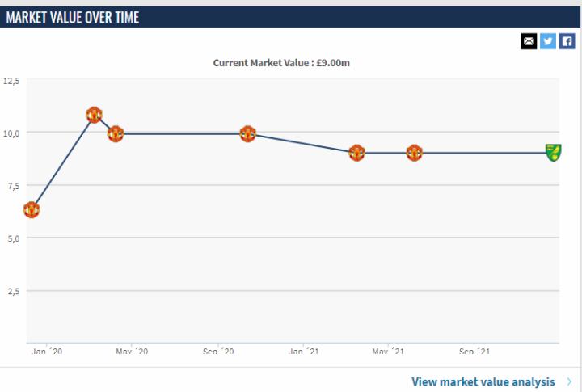Click the crest marker above May '21

click(x=414, y=153)
